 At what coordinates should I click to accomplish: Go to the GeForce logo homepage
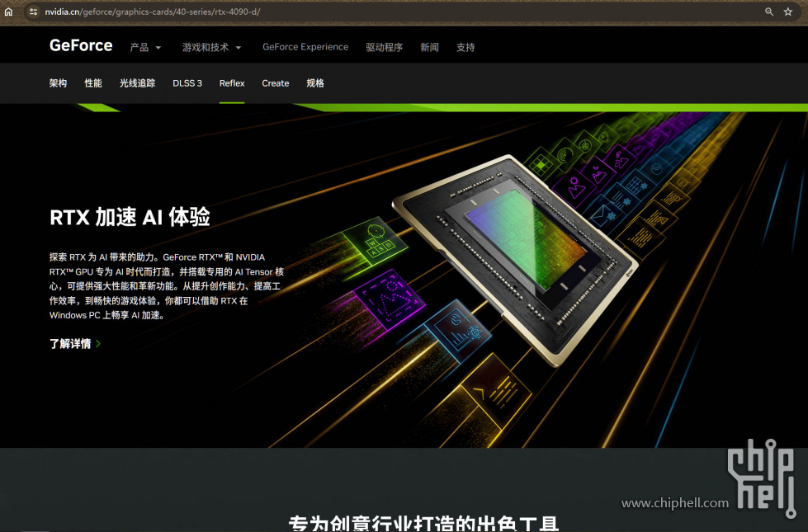(x=81, y=45)
